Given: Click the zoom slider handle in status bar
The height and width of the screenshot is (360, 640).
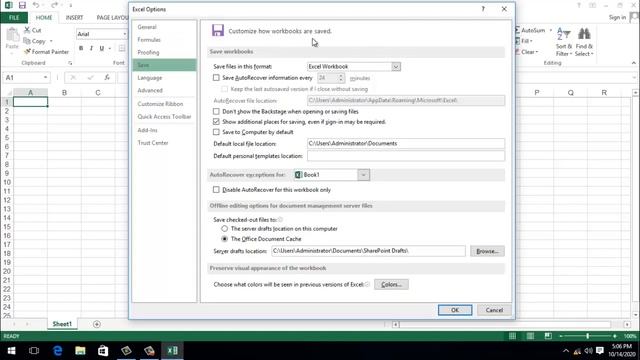Looking at the screenshot, I should tap(587, 336).
